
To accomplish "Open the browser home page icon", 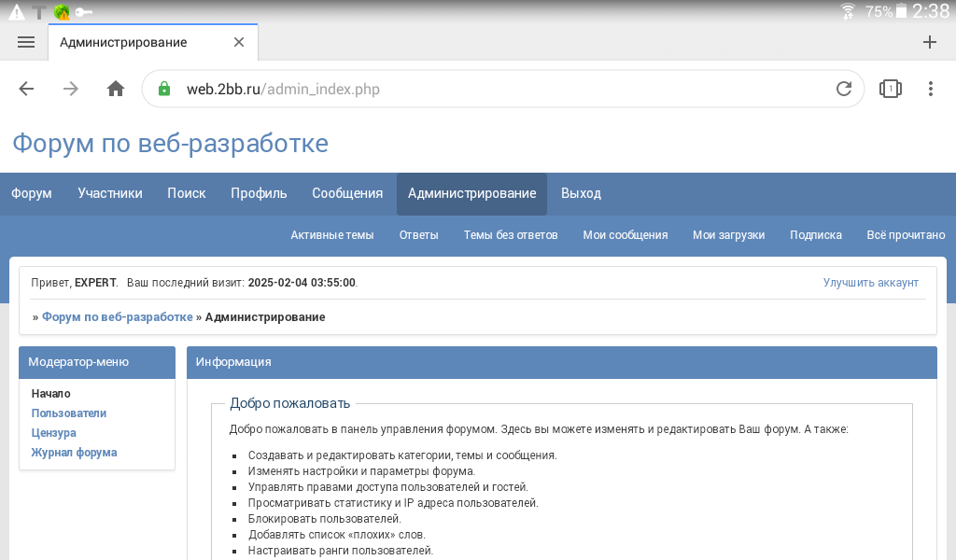I will pos(115,89).
